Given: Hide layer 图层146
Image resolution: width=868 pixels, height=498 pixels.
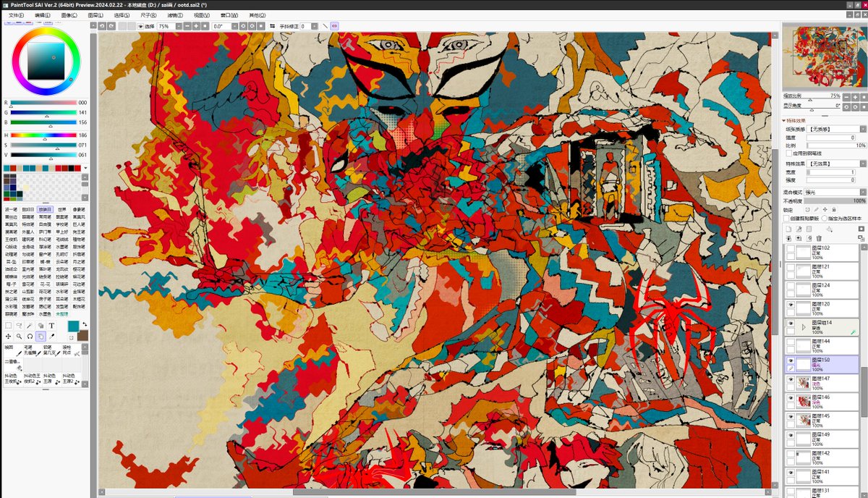Looking at the screenshot, I should tap(791, 397).
